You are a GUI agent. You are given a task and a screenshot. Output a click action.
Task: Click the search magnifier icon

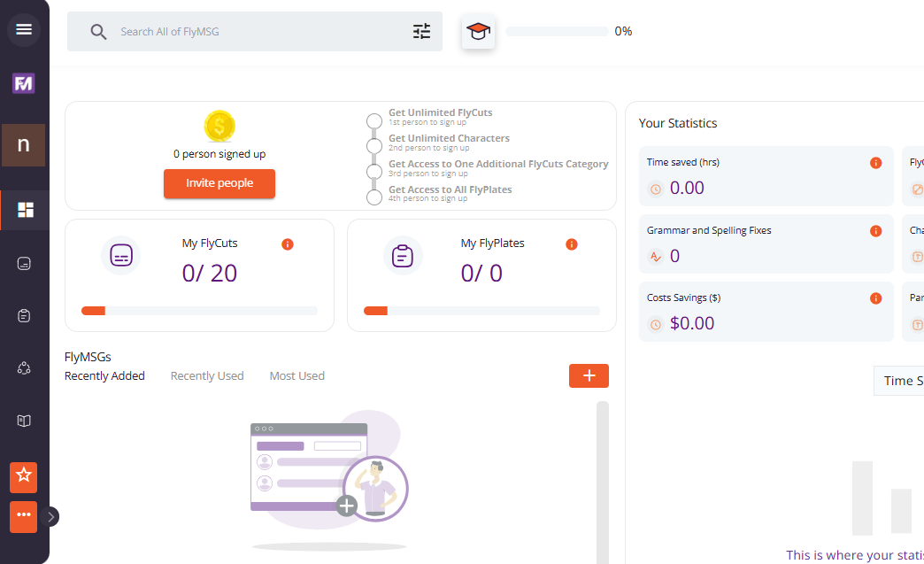click(98, 32)
